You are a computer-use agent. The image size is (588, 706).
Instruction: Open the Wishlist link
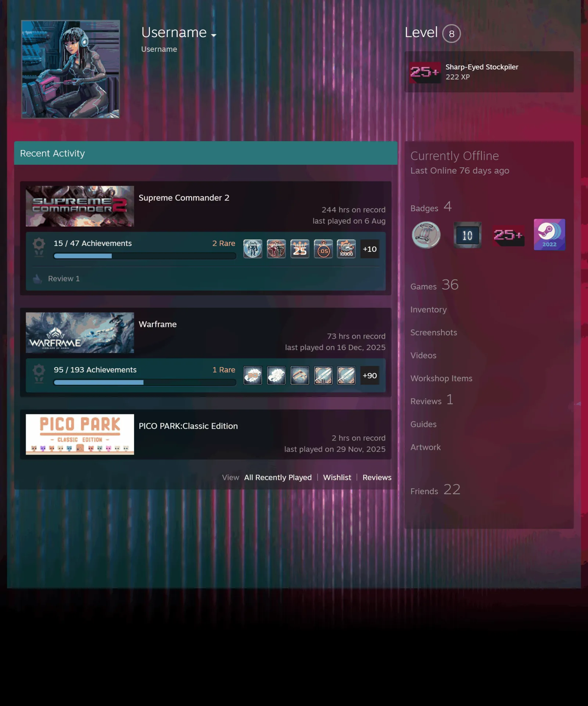coord(337,477)
